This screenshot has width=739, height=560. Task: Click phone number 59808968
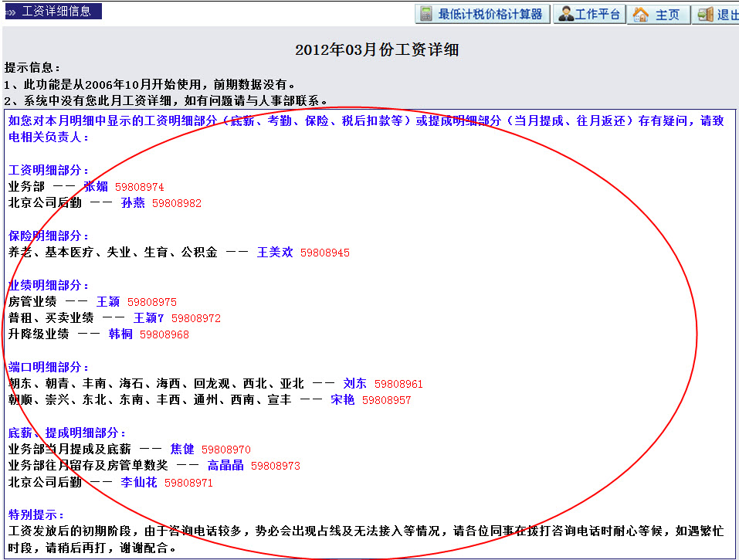tap(164, 335)
